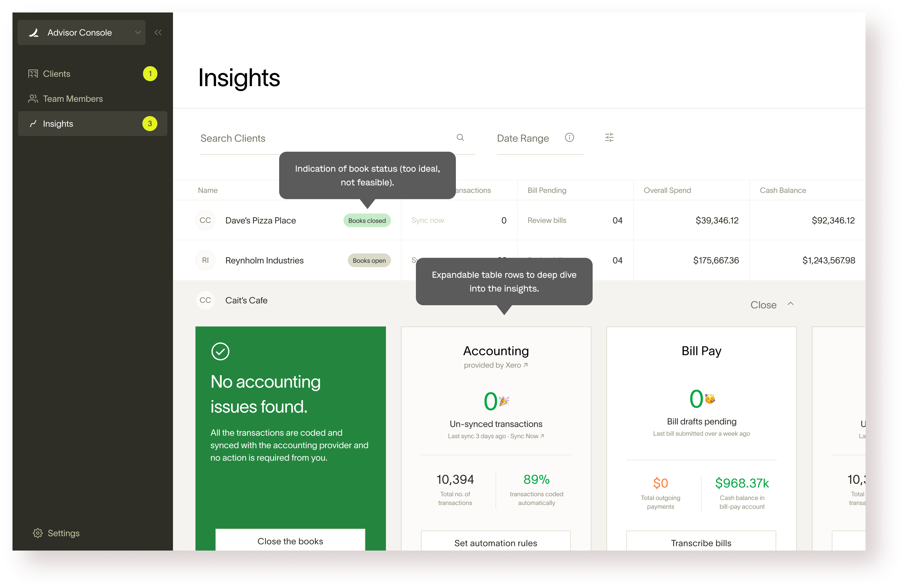903x588 pixels.
Task: Click the Advisor Console logo icon
Action: point(34,33)
